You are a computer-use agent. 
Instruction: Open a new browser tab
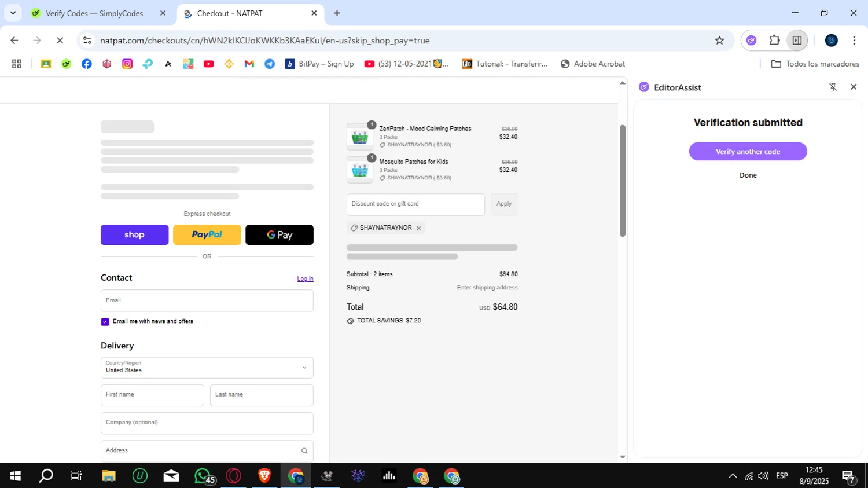(337, 13)
